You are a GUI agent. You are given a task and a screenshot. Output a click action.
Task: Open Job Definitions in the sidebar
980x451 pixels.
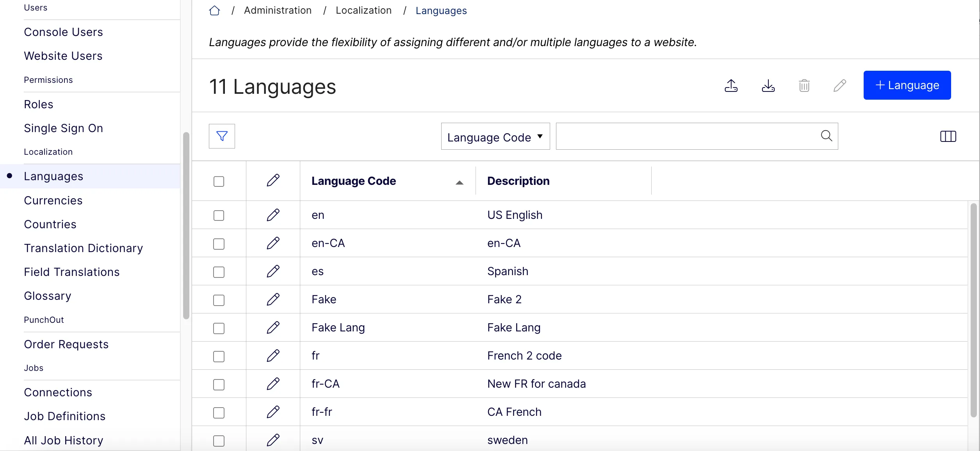64,416
